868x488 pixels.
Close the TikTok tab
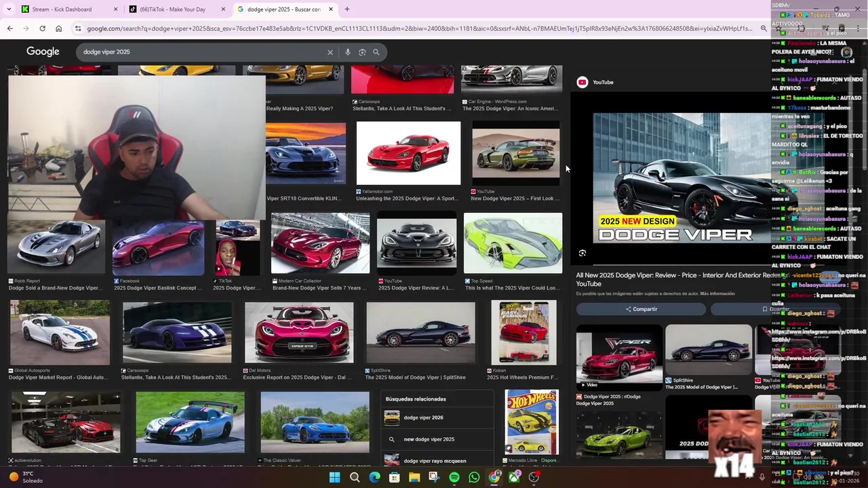click(223, 9)
